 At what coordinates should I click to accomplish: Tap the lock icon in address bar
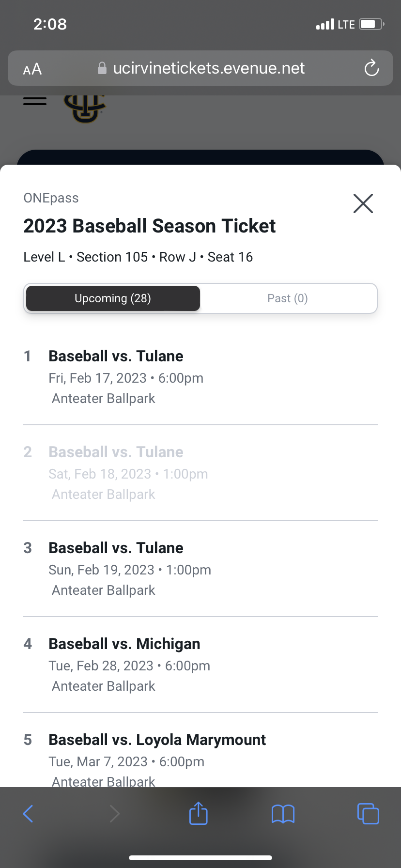102,68
